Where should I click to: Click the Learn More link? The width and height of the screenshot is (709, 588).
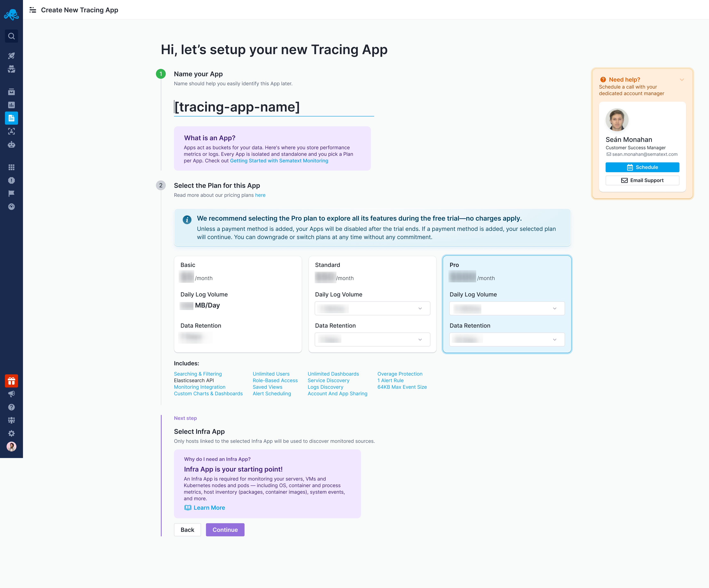pos(209,508)
